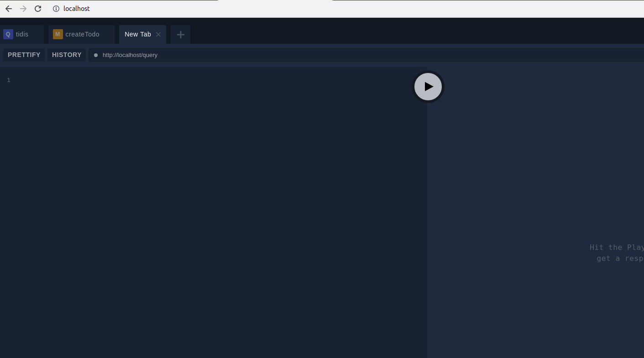The height and width of the screenshot is (358, 644).
Task: Close the New Tab
Action: pyautogui.click(x=158, y=34)
